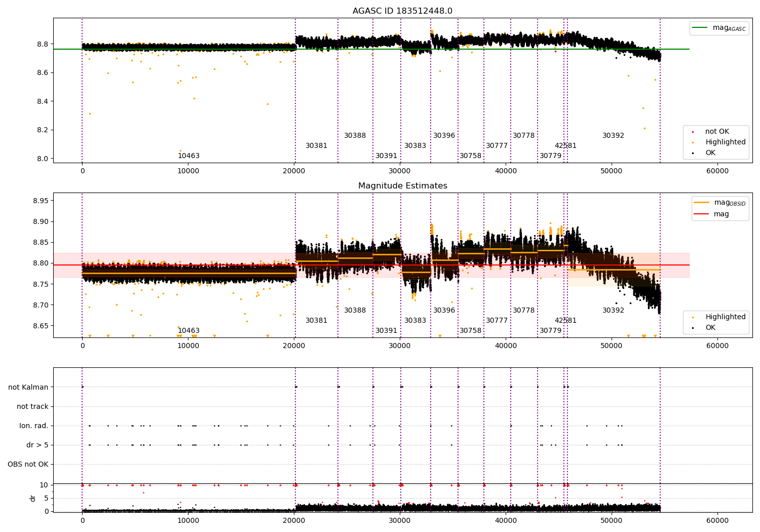Image resolution: width=760 pixels, height=532 pixels.
Task: Click obsid label 10463 in Magnitude Estimates plot
Action: click(x=188, y=331)
